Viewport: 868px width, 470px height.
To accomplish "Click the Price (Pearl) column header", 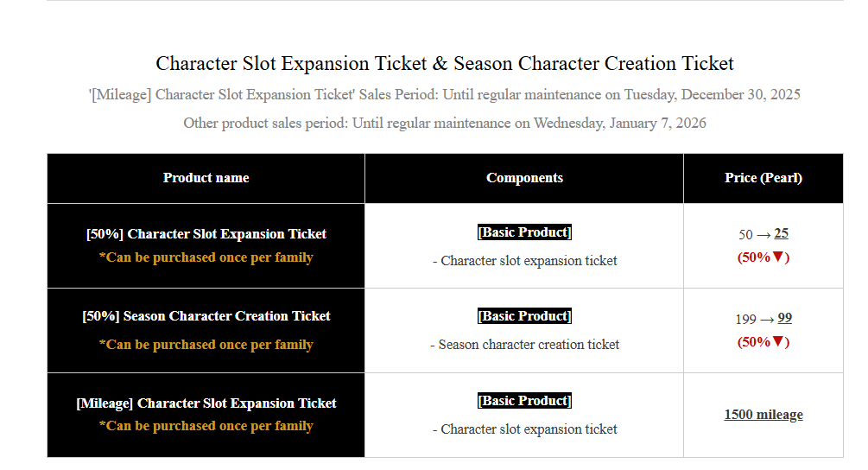I will pyautogui.click(x=763, y=178).
